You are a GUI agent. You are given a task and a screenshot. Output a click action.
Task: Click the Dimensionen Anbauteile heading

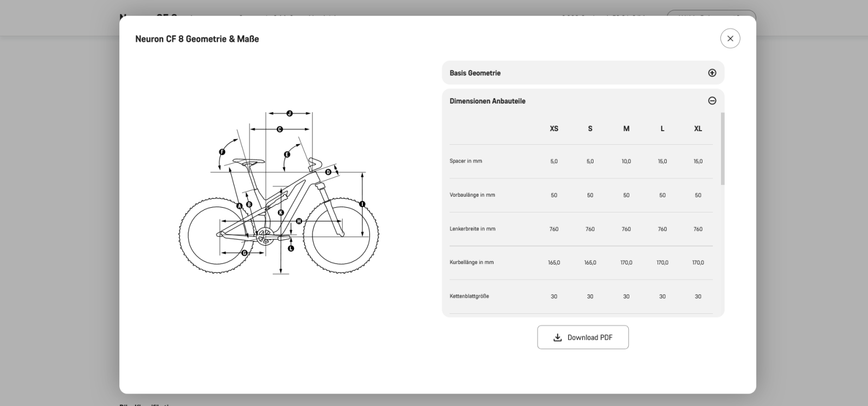coord(487,101)
